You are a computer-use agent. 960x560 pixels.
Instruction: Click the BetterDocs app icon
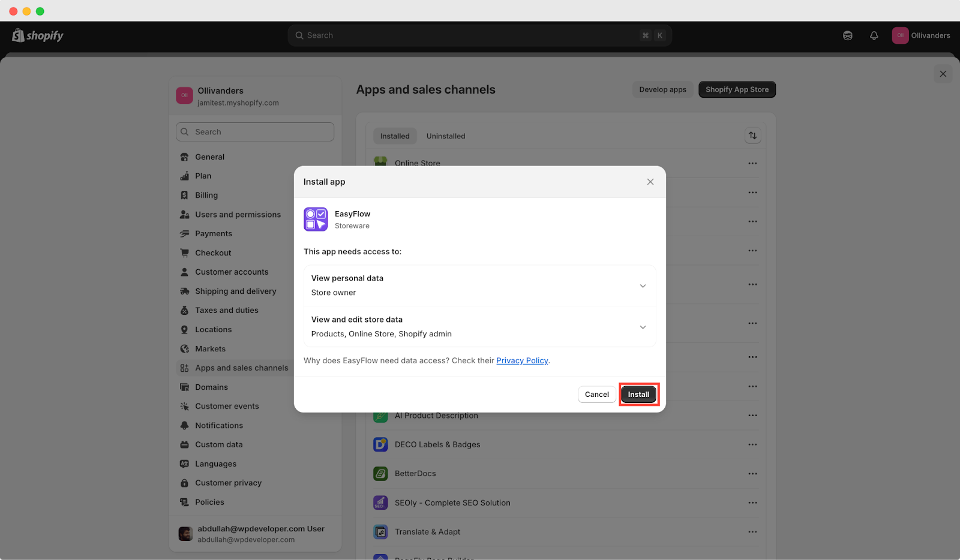[x=380, y=474]
